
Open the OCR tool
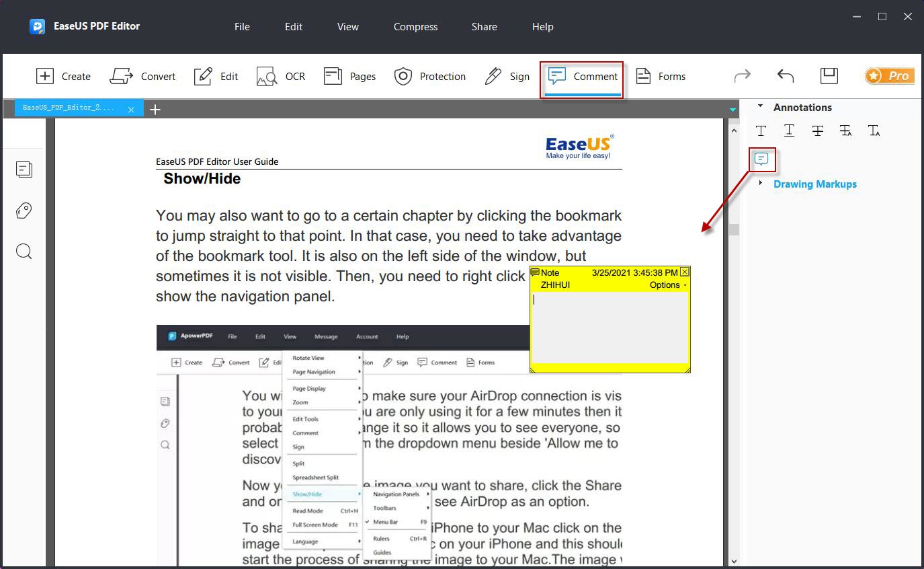click(280, 76)
